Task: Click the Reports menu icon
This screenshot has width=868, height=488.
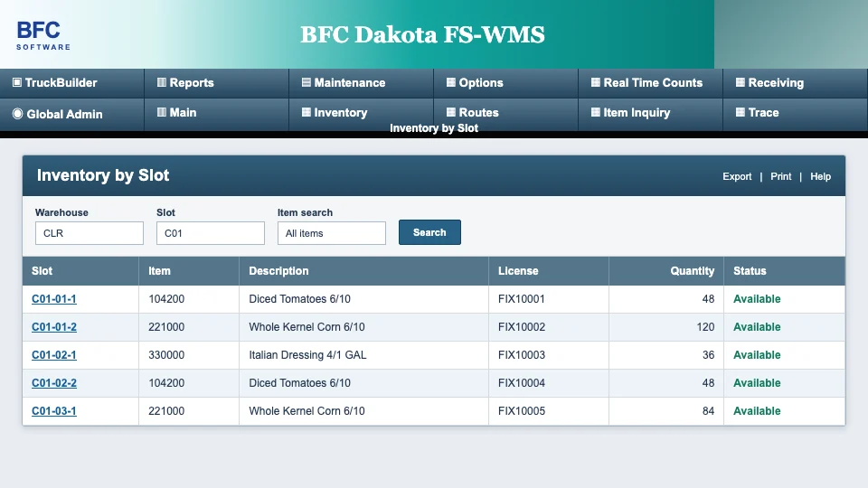Action: pos(162,82)
